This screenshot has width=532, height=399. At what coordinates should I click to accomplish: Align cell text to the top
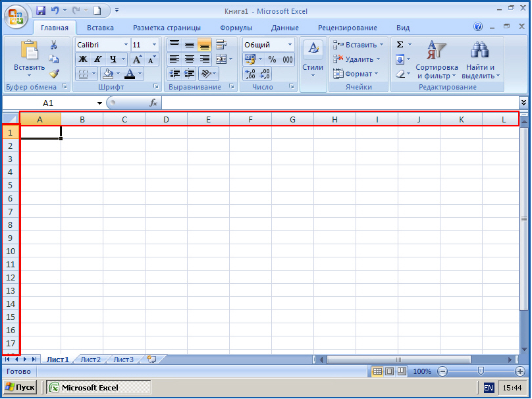point(174,45)
